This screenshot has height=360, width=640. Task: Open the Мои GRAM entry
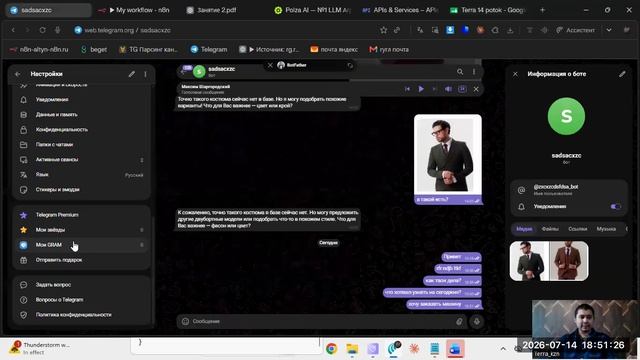pos(82,245)
